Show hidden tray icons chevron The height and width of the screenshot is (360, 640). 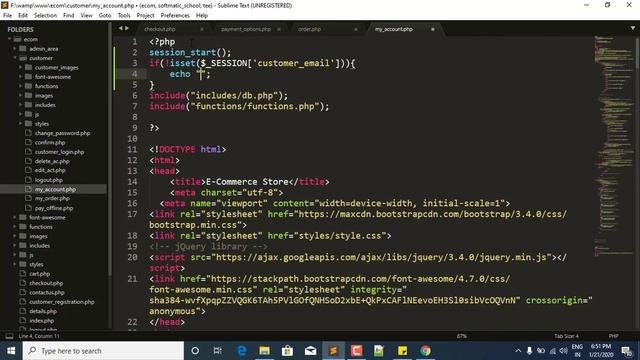[x=518, y=351]
